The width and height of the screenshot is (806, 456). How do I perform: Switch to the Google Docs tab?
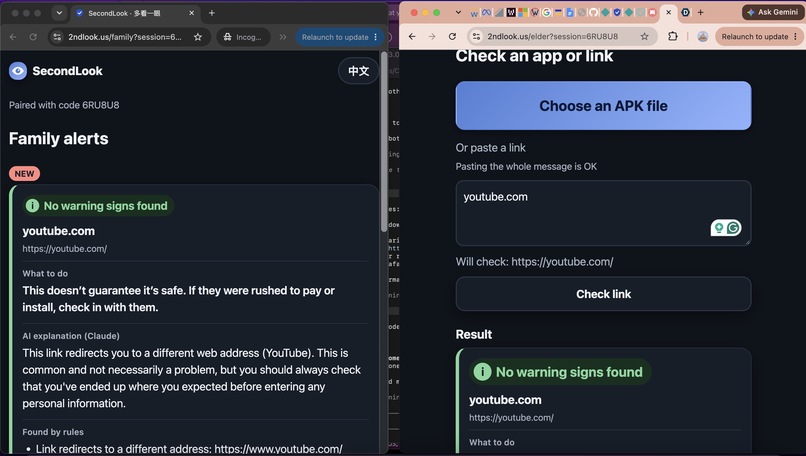[x=570, y=12]
